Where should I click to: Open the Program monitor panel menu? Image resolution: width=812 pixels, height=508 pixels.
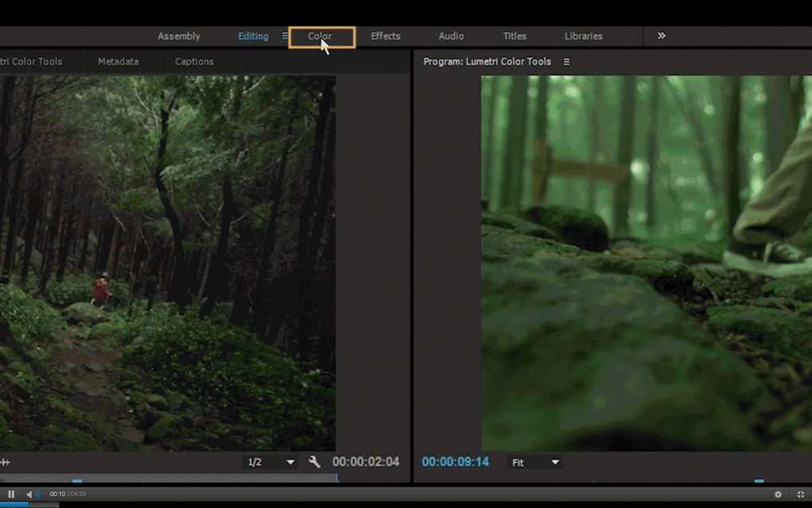click(x=567, y=61)
